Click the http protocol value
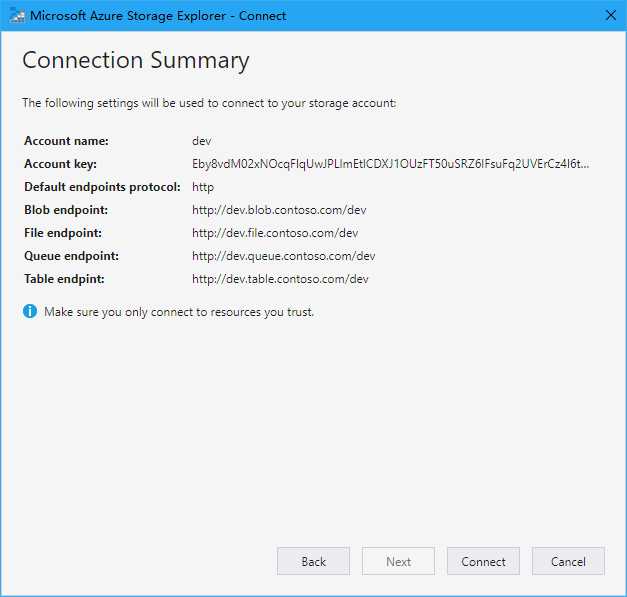The width and height of the screenshot is (627, 597). (203, 187)
